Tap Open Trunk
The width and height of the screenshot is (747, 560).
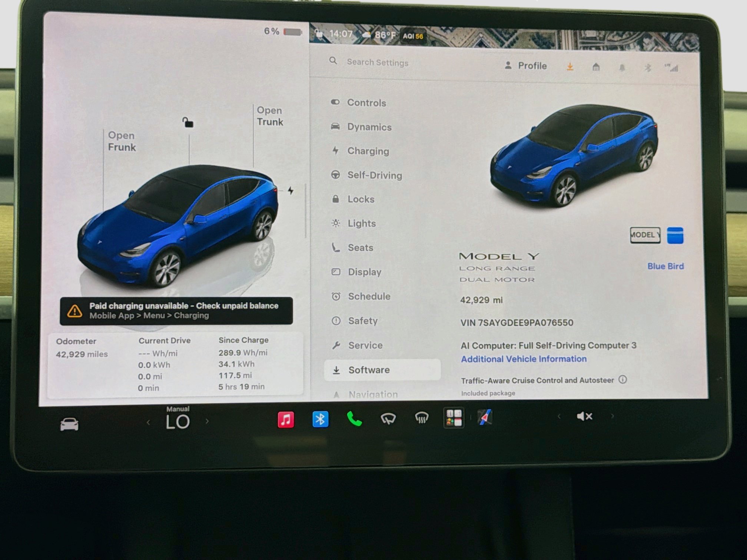click(x=270, y=116)
